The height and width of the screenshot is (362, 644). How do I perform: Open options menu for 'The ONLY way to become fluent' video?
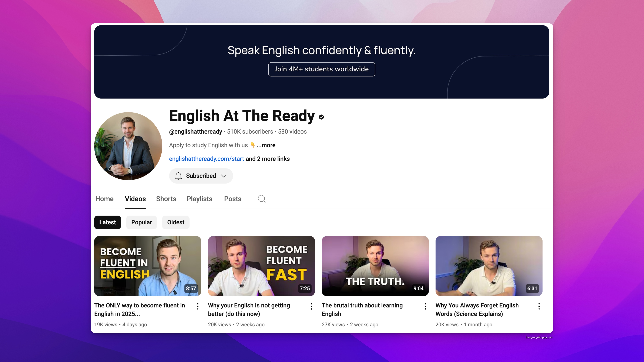pyautogui.click(x=198, y=306)
